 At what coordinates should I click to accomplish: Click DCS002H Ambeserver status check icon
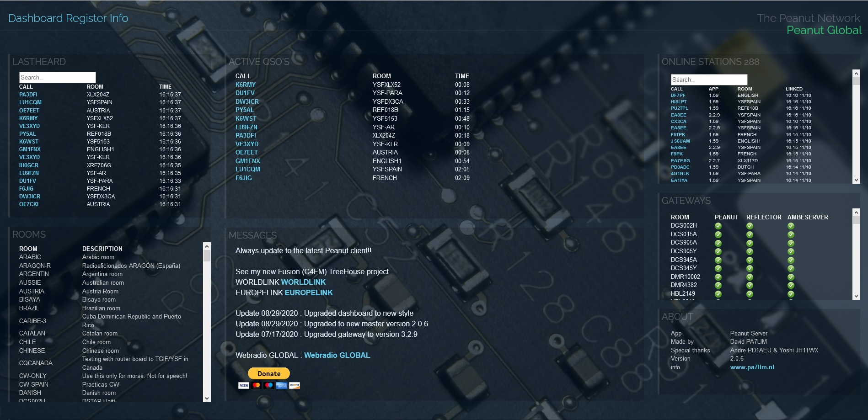point(791,226)
